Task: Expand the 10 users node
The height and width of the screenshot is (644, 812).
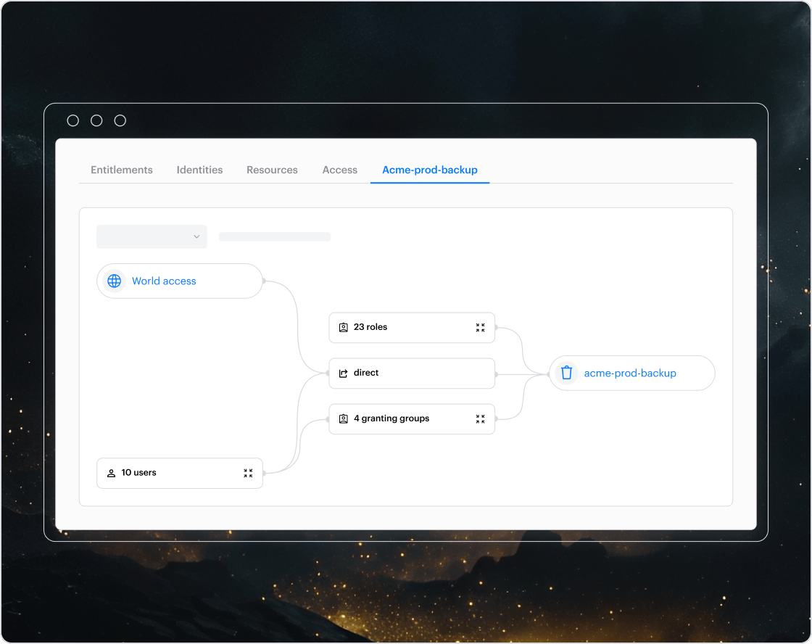Action: [x=248, y=473]
